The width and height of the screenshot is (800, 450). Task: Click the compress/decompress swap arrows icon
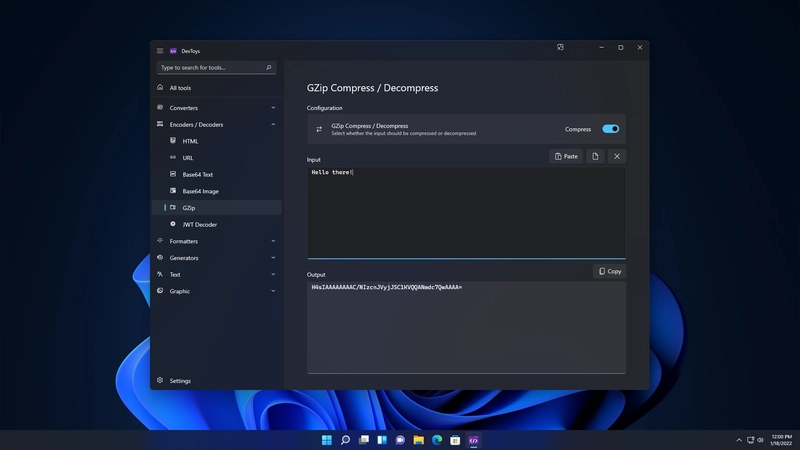click(x=319, y=129)
